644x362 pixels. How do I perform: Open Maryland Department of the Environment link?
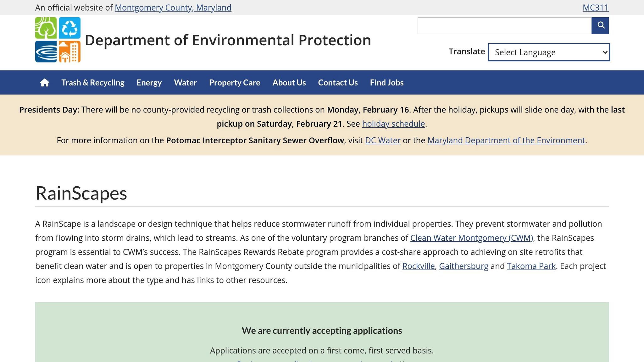point(506,140)
